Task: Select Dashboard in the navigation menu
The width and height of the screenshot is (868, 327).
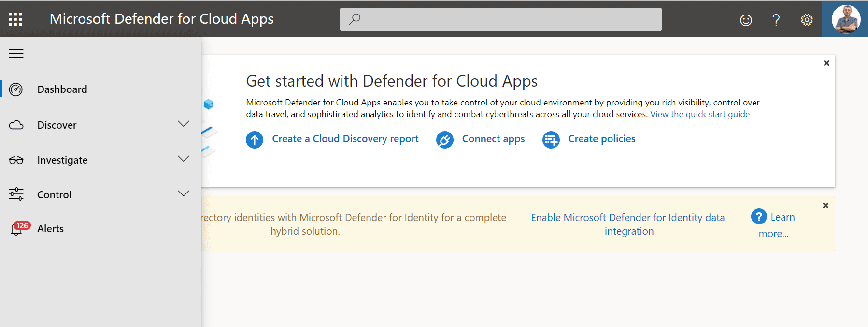Action: coord(62,89)
